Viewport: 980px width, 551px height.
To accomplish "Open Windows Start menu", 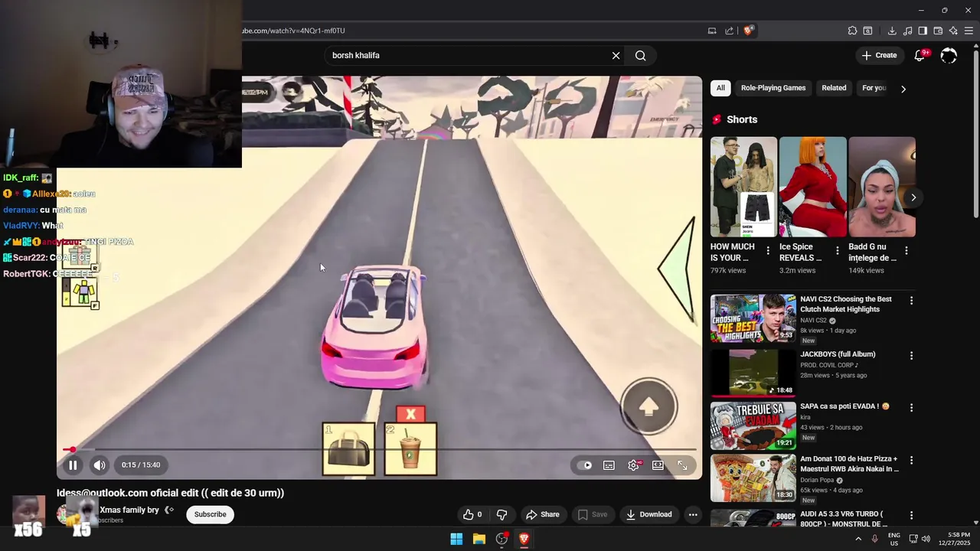I will coord(456,539).
